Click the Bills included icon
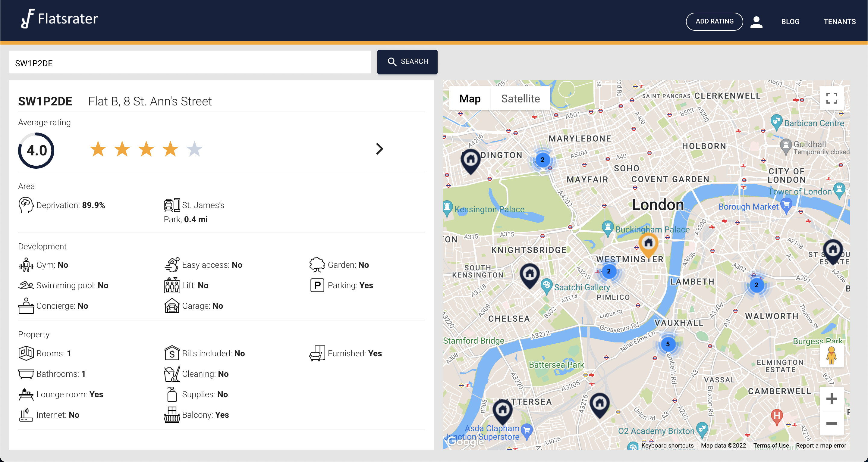Image resolution: width=868 pixels, height=462 pixels. [172, 353]
